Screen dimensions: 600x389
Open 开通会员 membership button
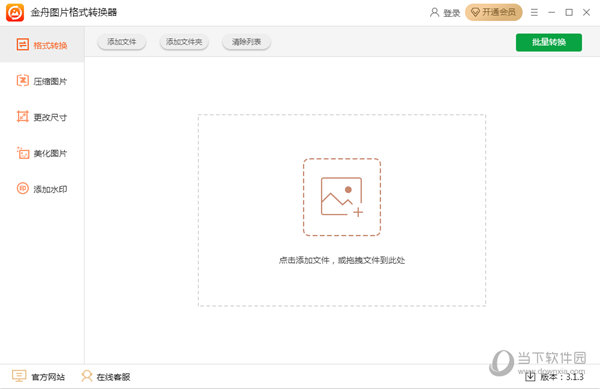click(x=494, y=12)
